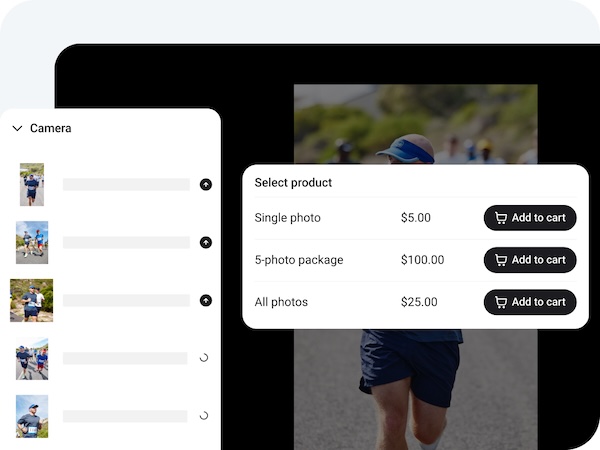Screen dimensions: 600x450
Task: Click the All photos row label
Action: click(281, 302)
